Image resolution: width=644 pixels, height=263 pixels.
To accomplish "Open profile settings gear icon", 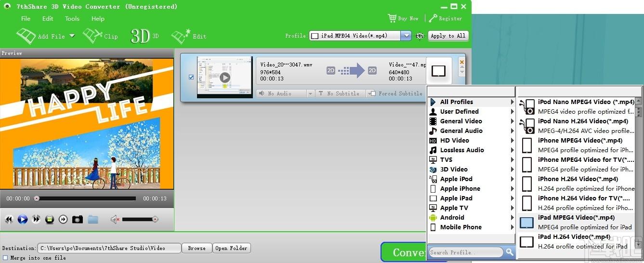I will pos(420,36).
